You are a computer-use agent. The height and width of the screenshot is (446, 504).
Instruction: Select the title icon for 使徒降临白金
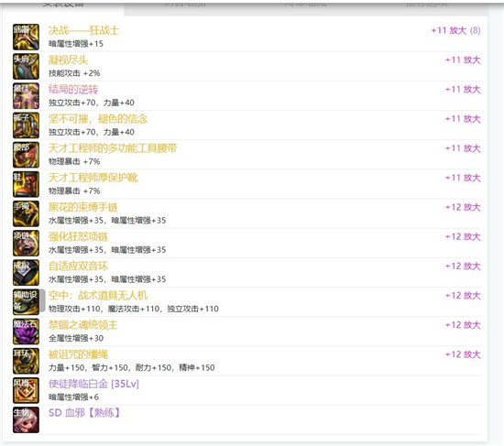[26, 390]
